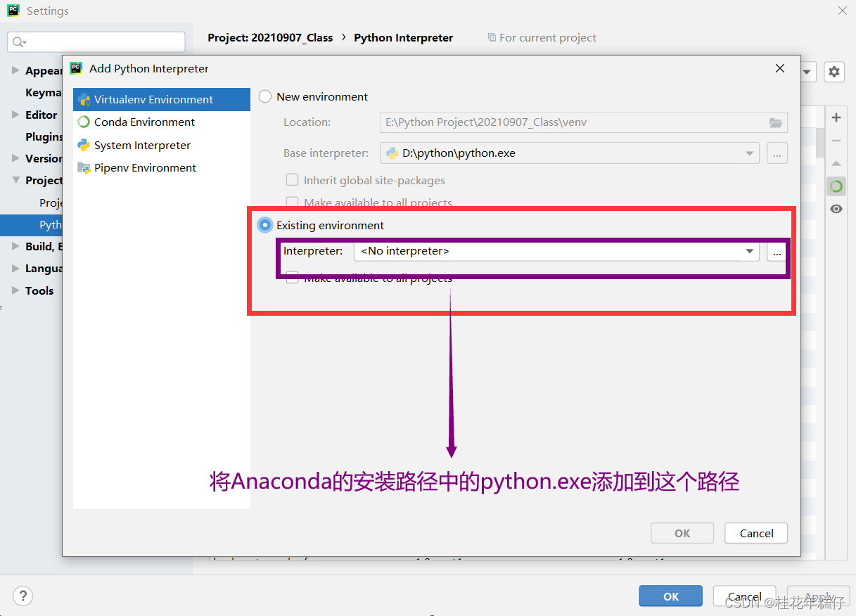The image size is (856, 616).
Task: Click Cancel in Add Python Interpreter dialog
Action: coord(756,533)
